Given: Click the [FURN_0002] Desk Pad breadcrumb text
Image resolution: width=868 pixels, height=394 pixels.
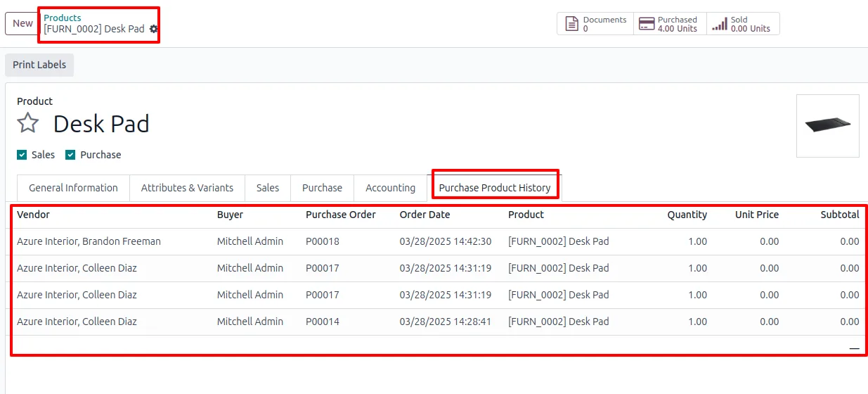Looking at the screenshot, I should pos(94,29).
